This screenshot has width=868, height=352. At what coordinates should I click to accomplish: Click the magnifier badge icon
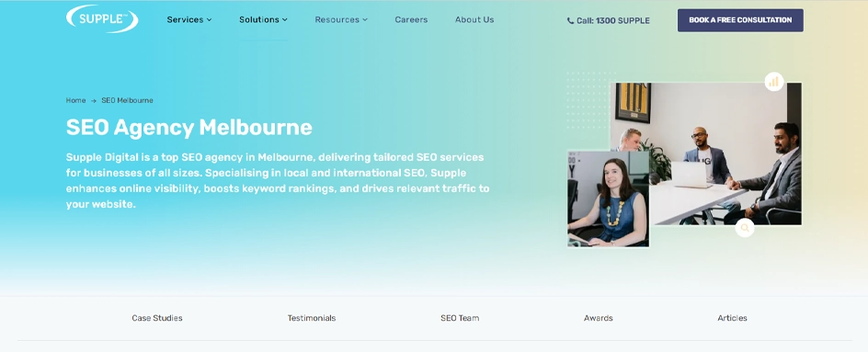click(x=745, y=228)
